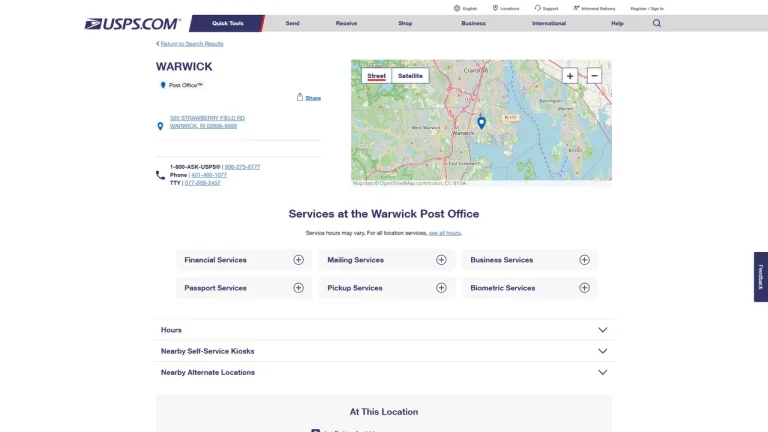This screenshot has width=768, height=432.
Task: Click Return to Search Results link
Action: click(192, 44)
